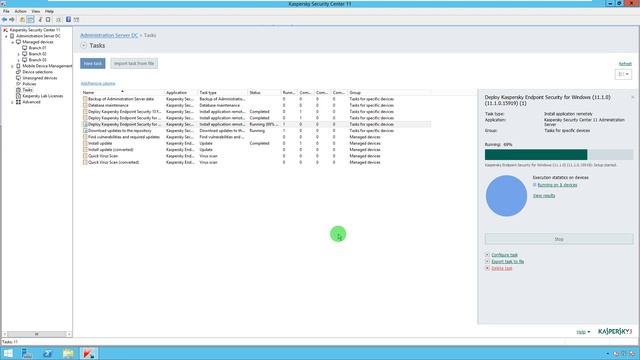Image resolution: width=640 pixels, height=360 pixels.
Task: Click the Configure task link
Action: coord(504,255)
